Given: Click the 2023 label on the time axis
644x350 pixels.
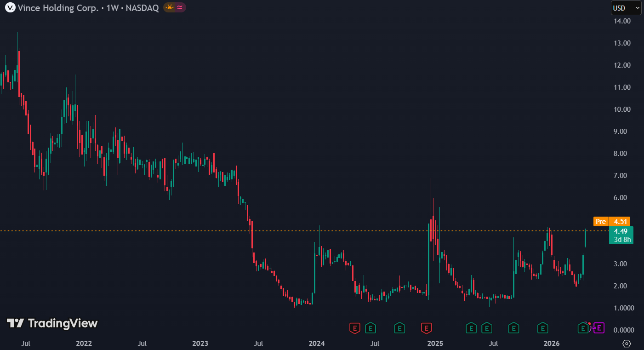Looking at the screenshot, I should point(200,344).
